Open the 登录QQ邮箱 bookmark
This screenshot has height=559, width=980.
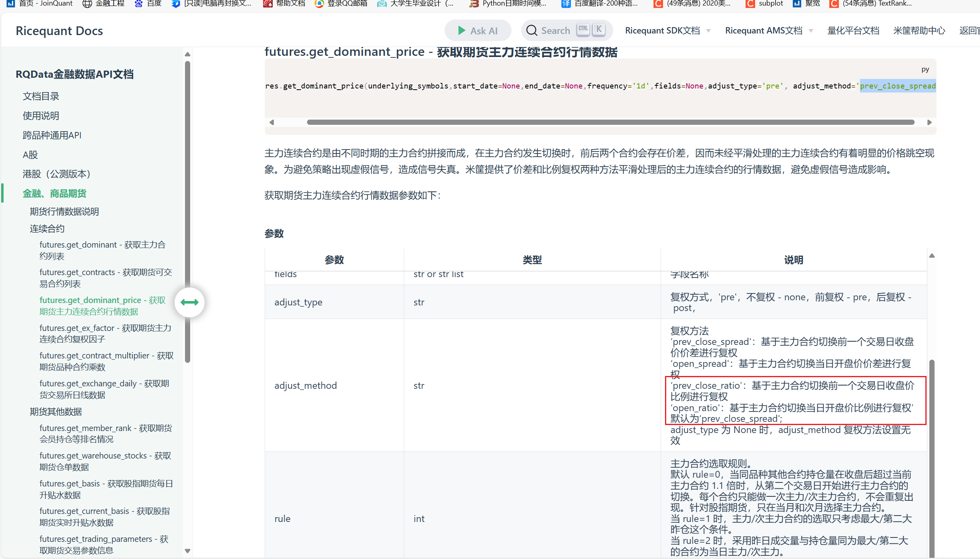click(x=341, y=4)
